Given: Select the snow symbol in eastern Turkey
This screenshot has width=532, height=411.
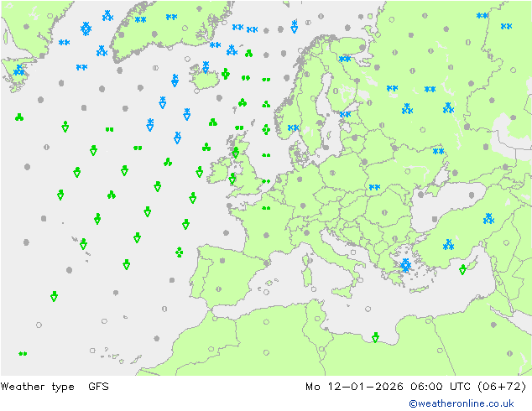Looking at the screenshot, I should pyautogui.click(x=488, y=219).
